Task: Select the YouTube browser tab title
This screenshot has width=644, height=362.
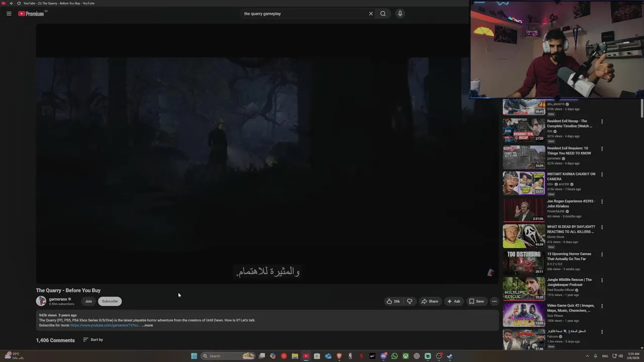Action: tap(59, 3)
